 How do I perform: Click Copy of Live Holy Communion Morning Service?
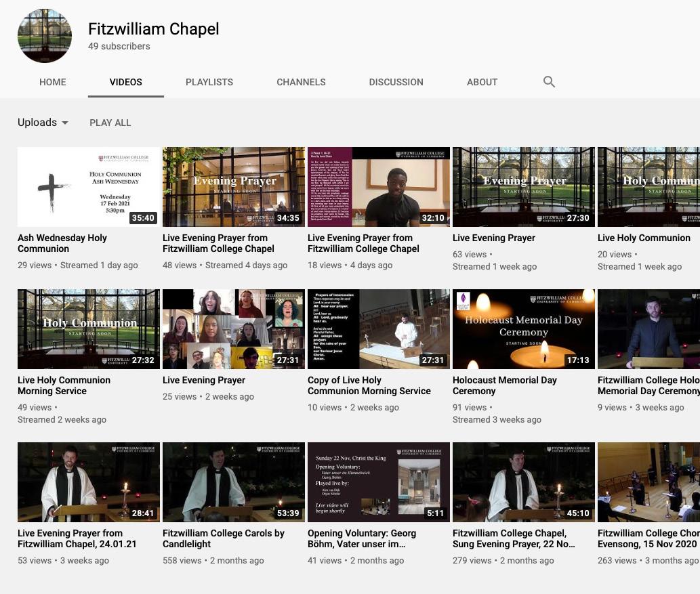point(369,385)
